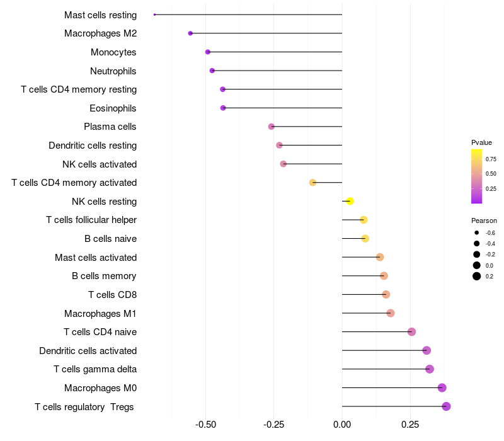Select the Plasma cells pink dot
This screenshot has width=504, height=441.
coord(272,127)
